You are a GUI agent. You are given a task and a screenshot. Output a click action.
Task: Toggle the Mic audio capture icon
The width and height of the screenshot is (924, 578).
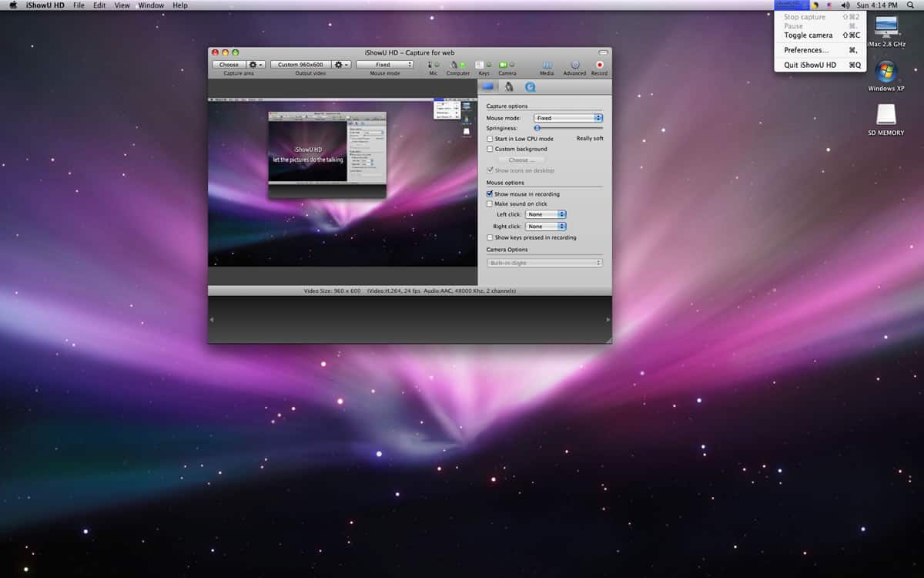coord(430,65)
